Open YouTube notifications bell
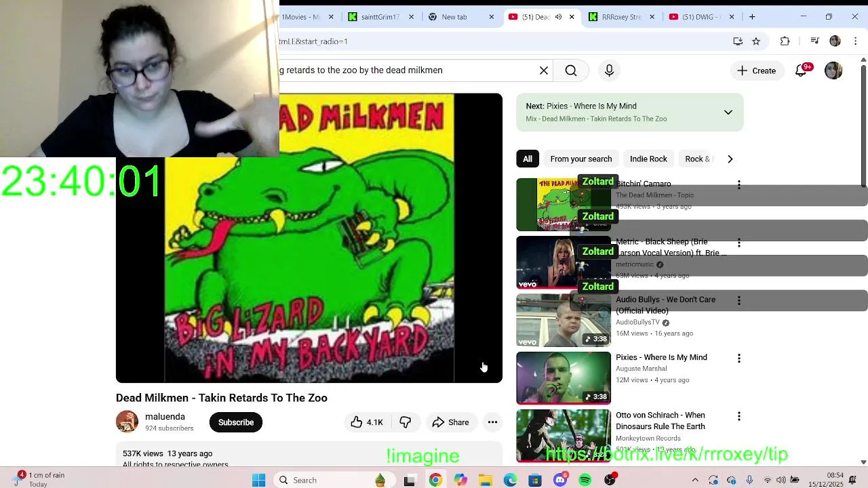The image size is (868, 488). 802,70
